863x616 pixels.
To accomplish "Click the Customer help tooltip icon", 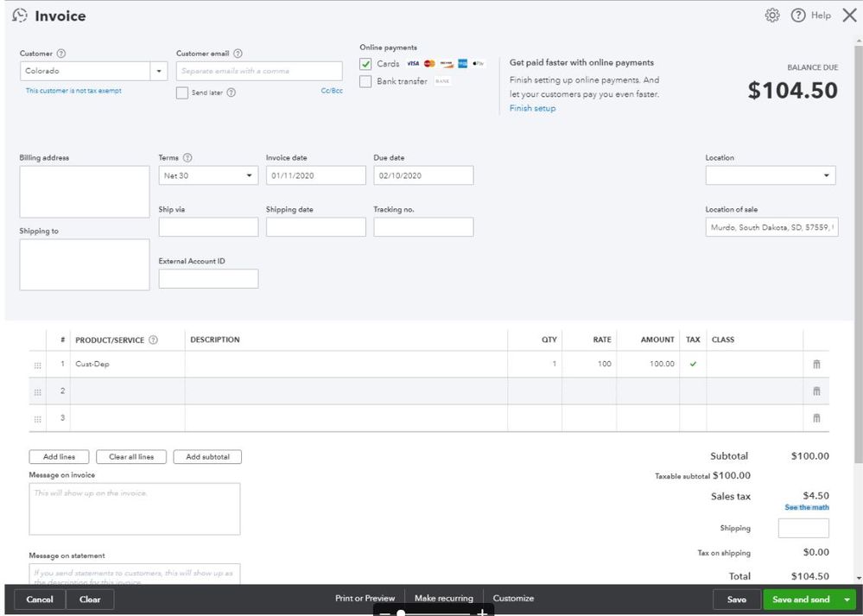I will tap(61, 54).
